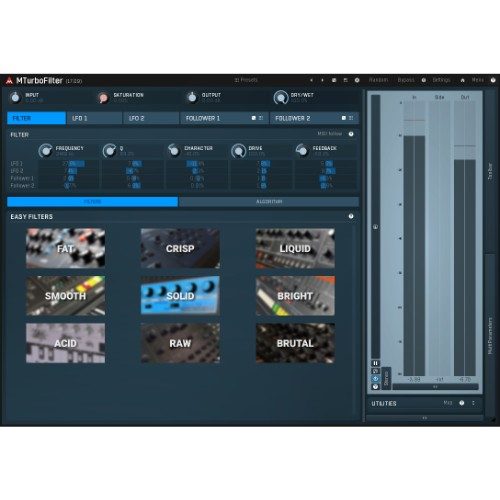Click the next preset arrow in title bar
Screen dimensions: 500x500
point(322,80)
